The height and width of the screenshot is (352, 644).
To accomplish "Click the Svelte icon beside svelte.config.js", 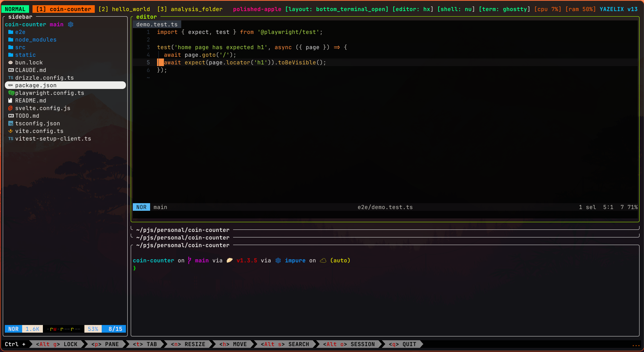I will (x=11, y=108).
